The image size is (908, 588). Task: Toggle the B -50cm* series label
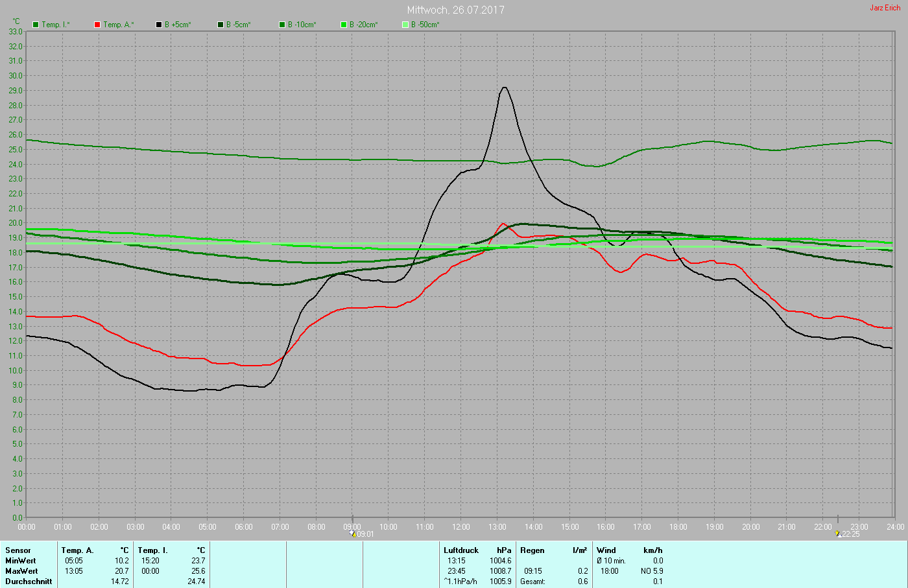pos(425,25)
